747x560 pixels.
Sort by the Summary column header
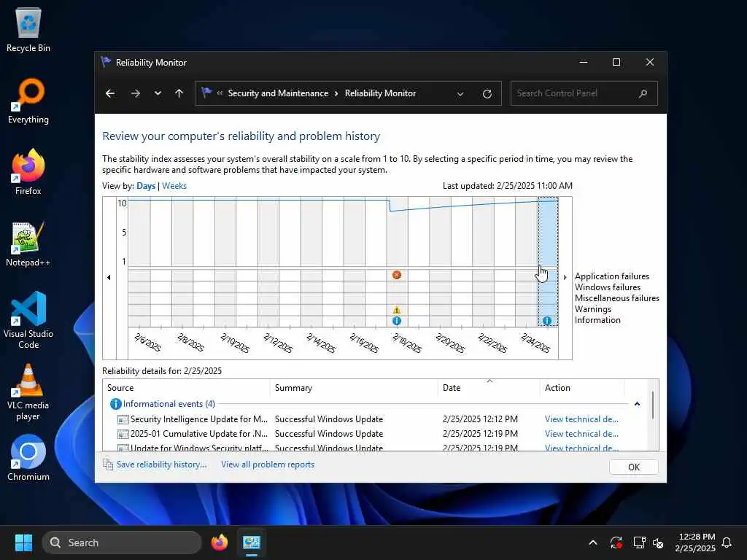coord(354,388)
